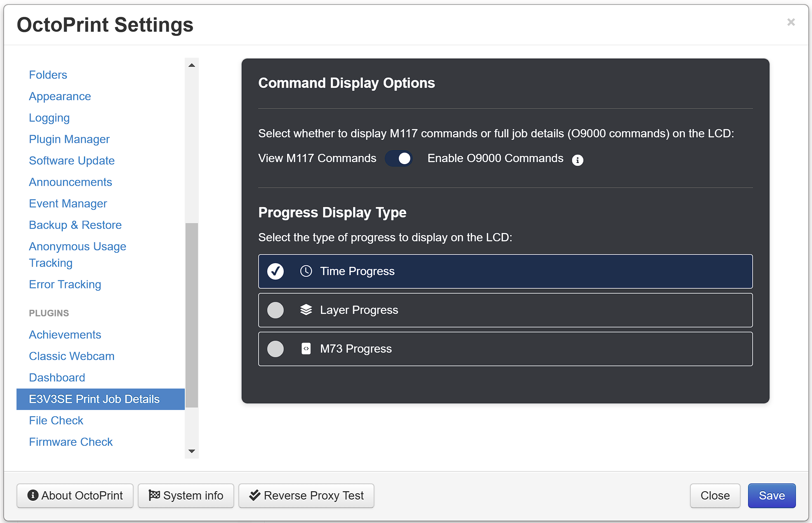Open Software Update settings
The width and height of the screenshot is (812, 523).
(72, 160)
